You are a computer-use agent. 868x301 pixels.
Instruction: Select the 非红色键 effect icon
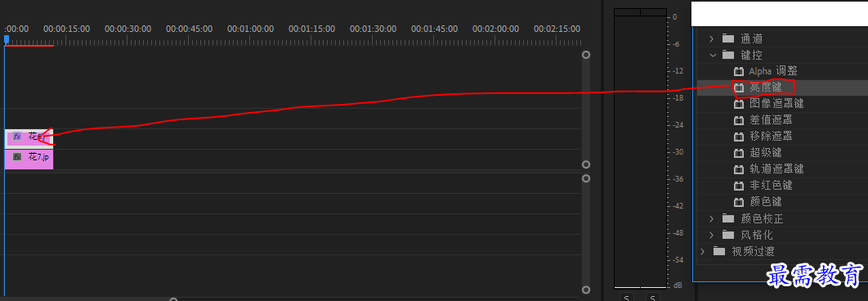tap(739, 185)
